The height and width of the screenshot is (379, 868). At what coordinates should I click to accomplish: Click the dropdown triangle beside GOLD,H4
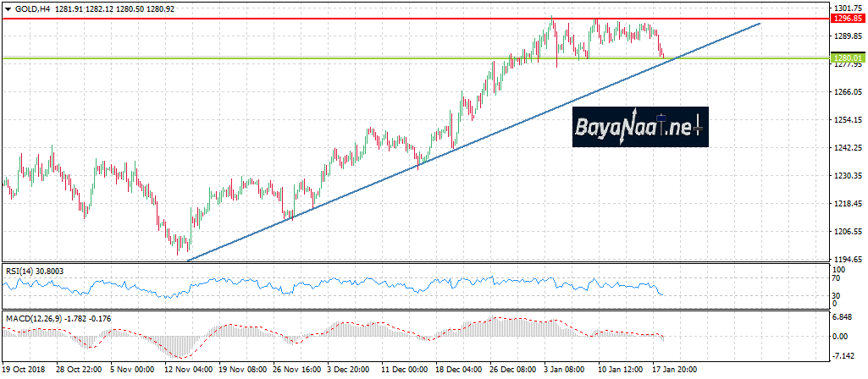click(x=8, y=7)
